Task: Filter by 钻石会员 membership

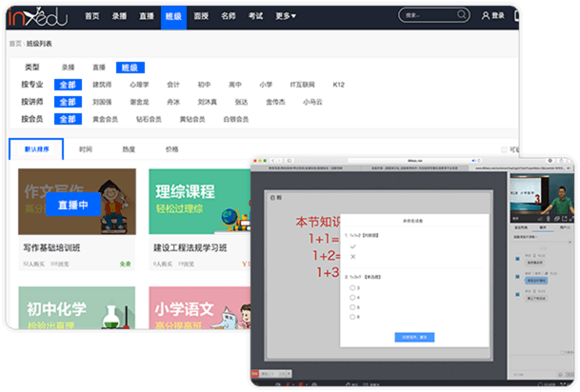Action: click(149, 119)
